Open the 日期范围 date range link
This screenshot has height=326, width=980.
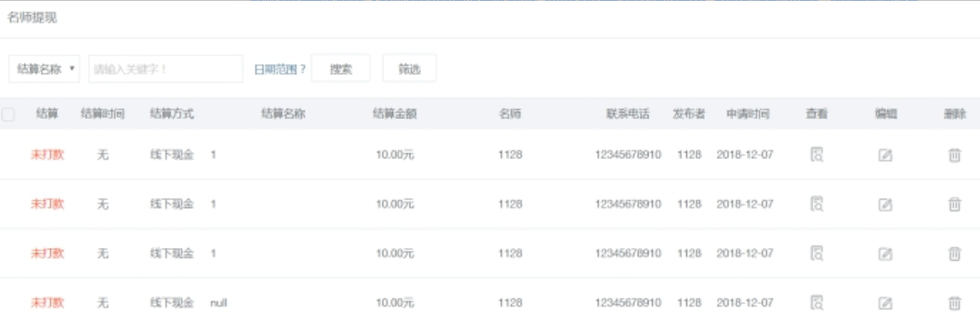pyautogui.click(x=279, y=70)
